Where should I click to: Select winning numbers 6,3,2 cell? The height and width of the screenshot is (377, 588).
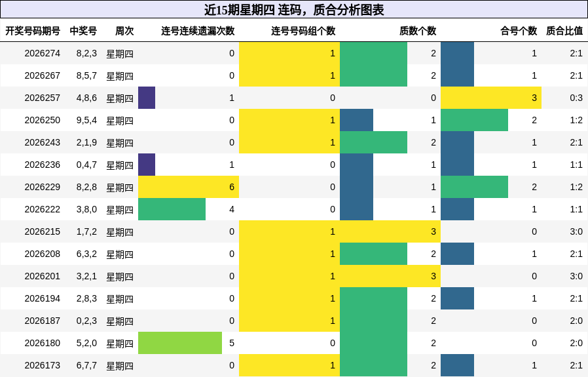coord(86,254)
